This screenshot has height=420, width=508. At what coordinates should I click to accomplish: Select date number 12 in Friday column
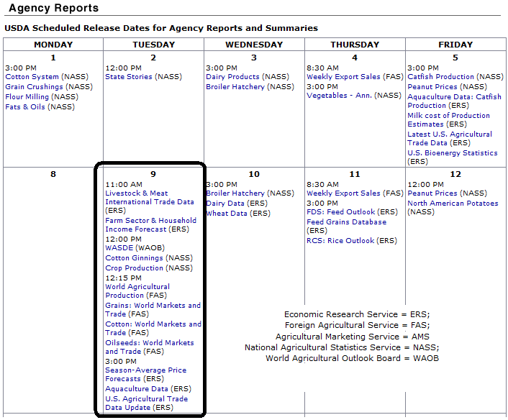pyautogui.click(x=455, y=175)
